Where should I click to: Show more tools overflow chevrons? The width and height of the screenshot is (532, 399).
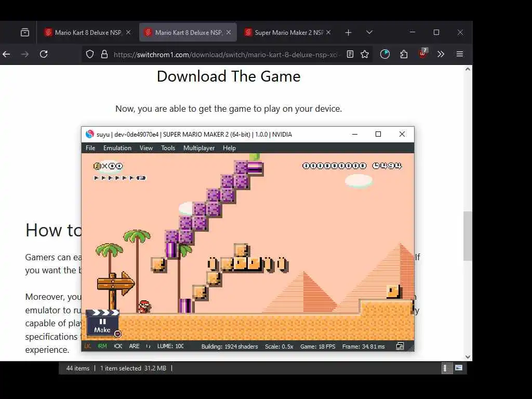coord(441,54)
